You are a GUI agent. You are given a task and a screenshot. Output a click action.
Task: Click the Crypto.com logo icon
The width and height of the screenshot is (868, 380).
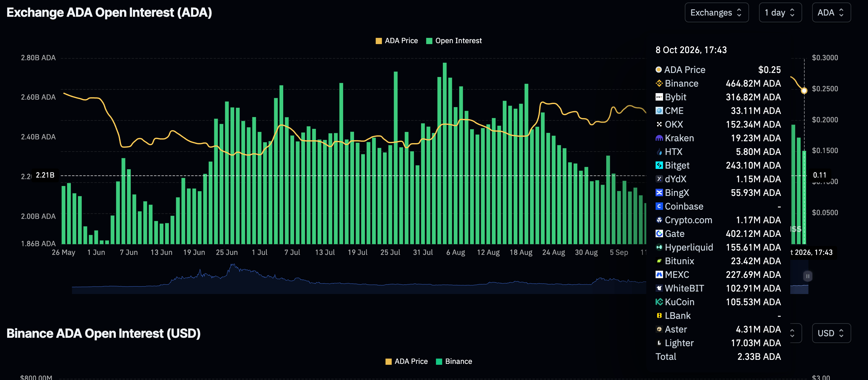click(659, 220)
